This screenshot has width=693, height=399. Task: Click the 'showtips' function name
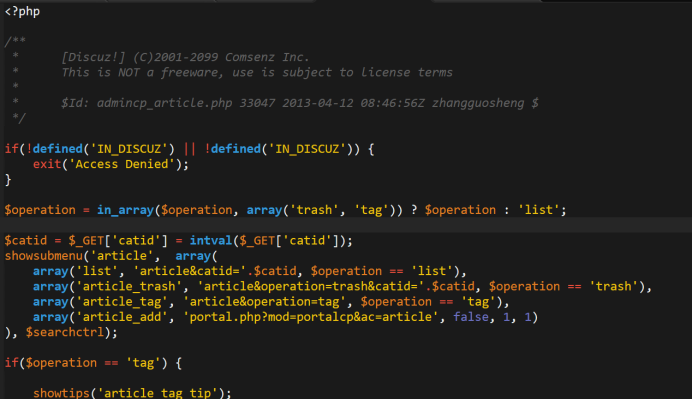(x=61, y=393)
